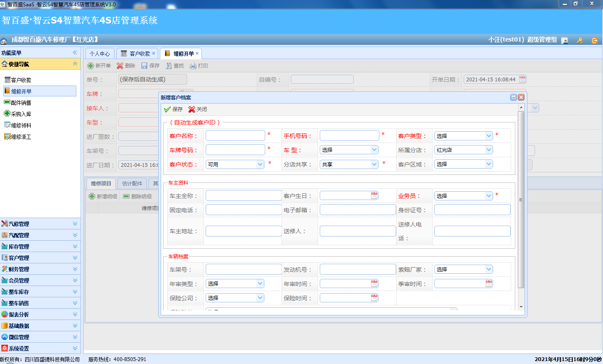The image size is (603, 364).
Task: Open the 保险公司 dropdown
Action: click(260, 298)
